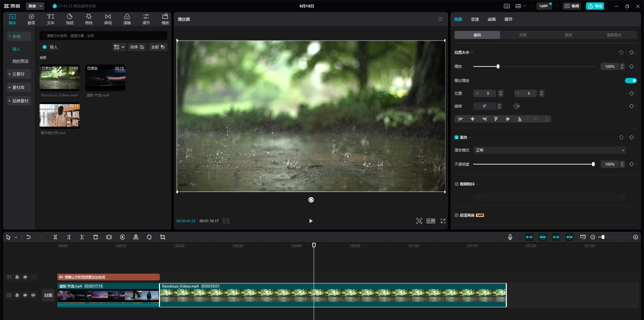Open the 转场 transitions panel

(108, 19)
